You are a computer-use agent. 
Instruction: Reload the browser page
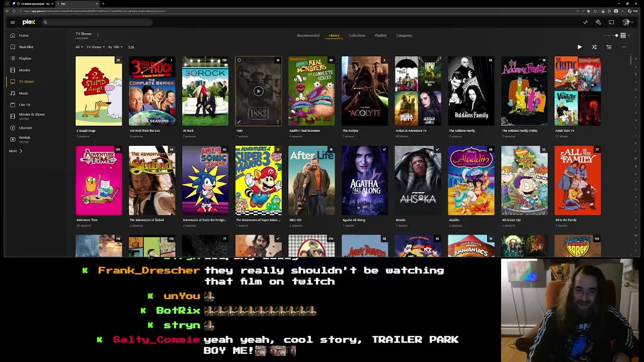pyautogui.click(x=14, y=11)
